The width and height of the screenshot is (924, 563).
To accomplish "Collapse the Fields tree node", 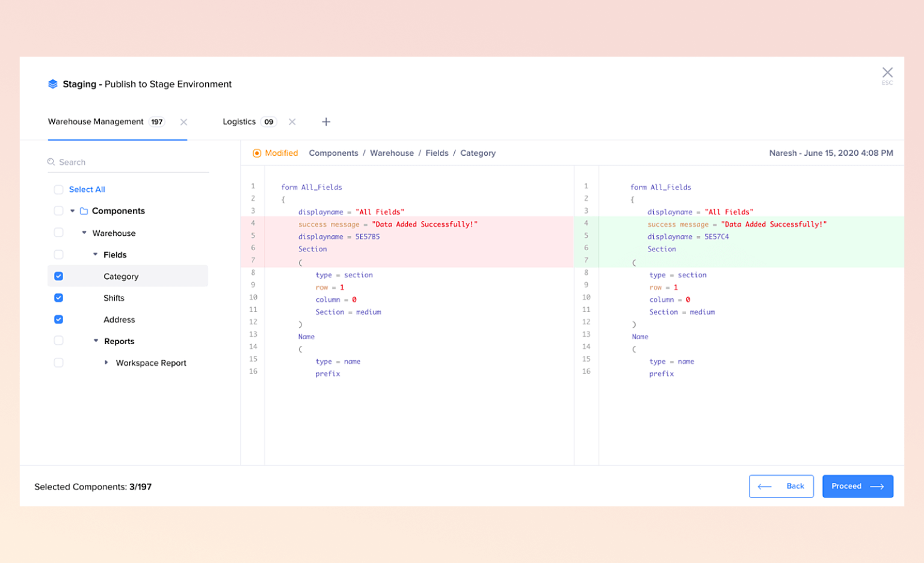I will 95,254.
